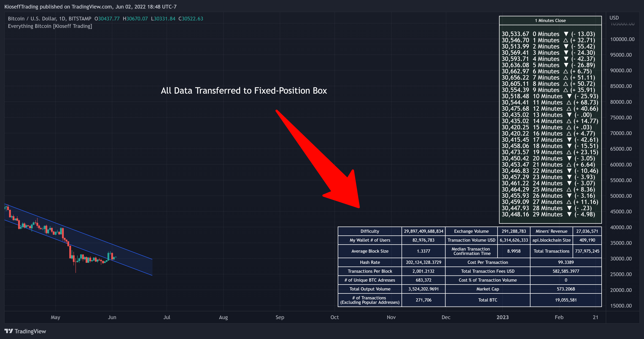Viewport: 644px width, 339px height.
Task: Click the '30,448.16 29 Minutes' row
Action: 548,214
